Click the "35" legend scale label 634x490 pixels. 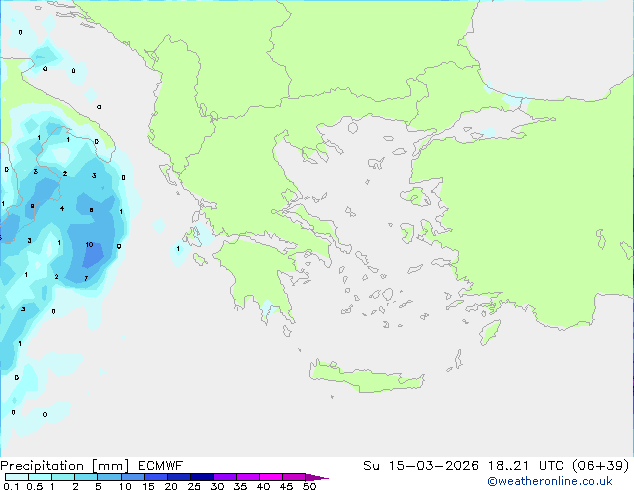[240, 486]
